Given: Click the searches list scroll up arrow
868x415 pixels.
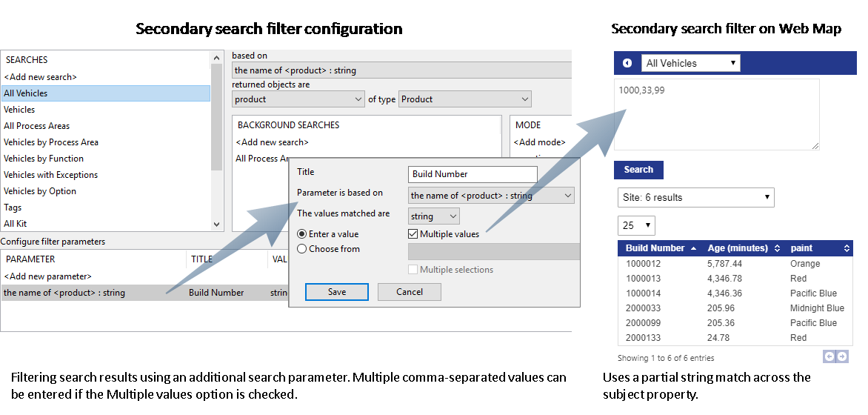Looking at the screenshot, I should tap(216, 58).
